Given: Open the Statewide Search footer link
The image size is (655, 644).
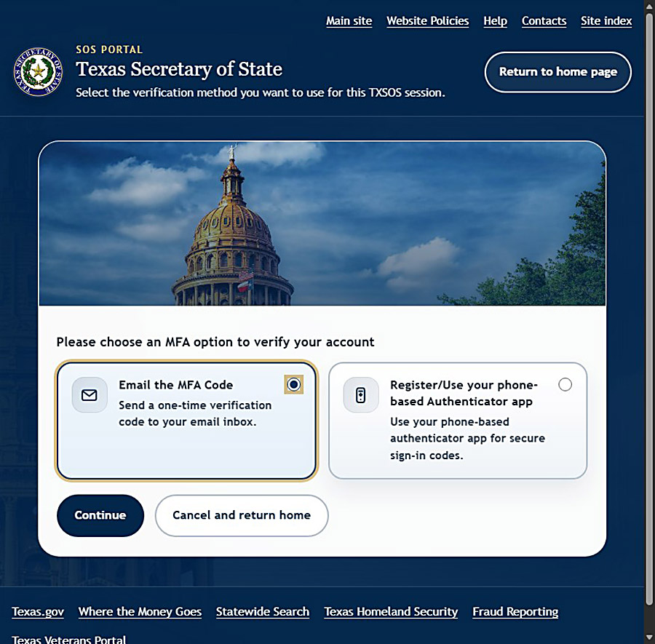Looking at the screenshot, I should (x=262, y=611).
